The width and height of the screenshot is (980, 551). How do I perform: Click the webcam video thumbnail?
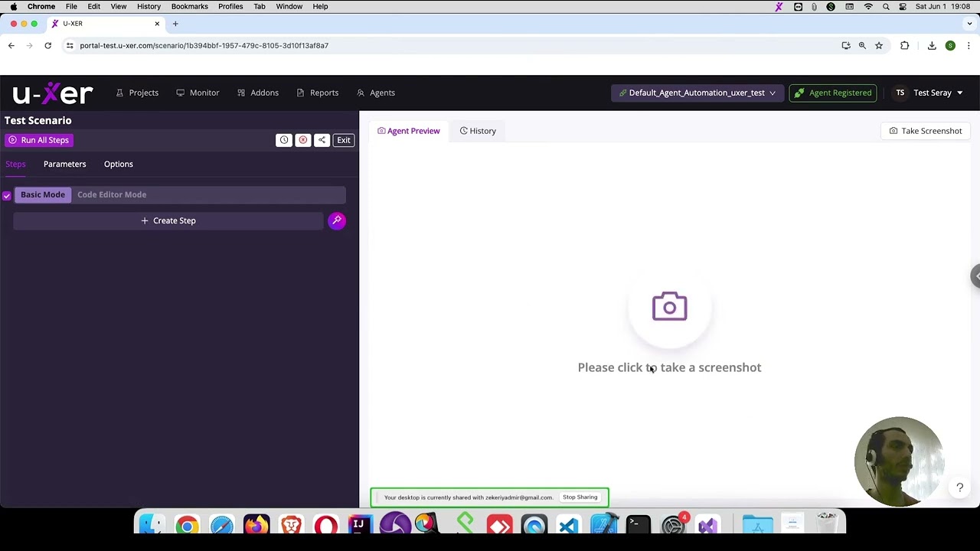tap(899, 461)
